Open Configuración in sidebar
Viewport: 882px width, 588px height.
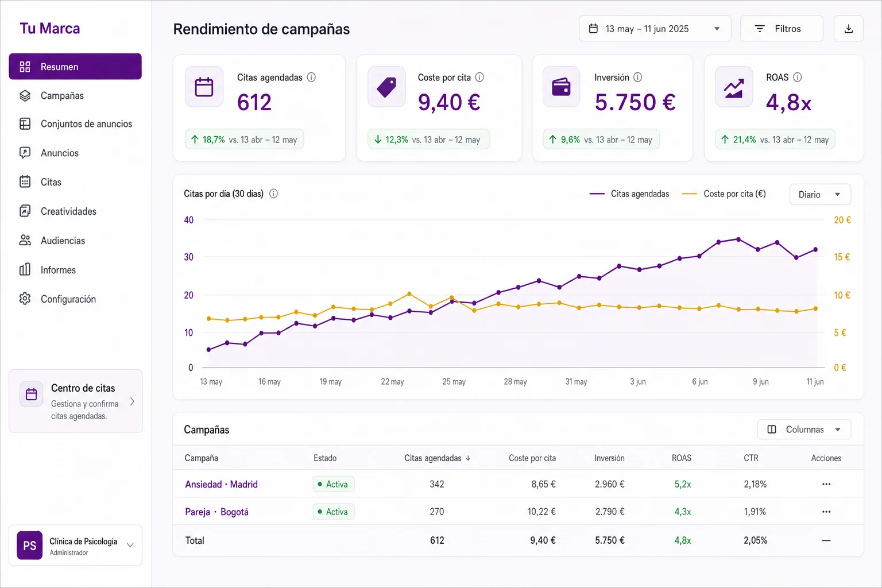click(x=75, y=299)
